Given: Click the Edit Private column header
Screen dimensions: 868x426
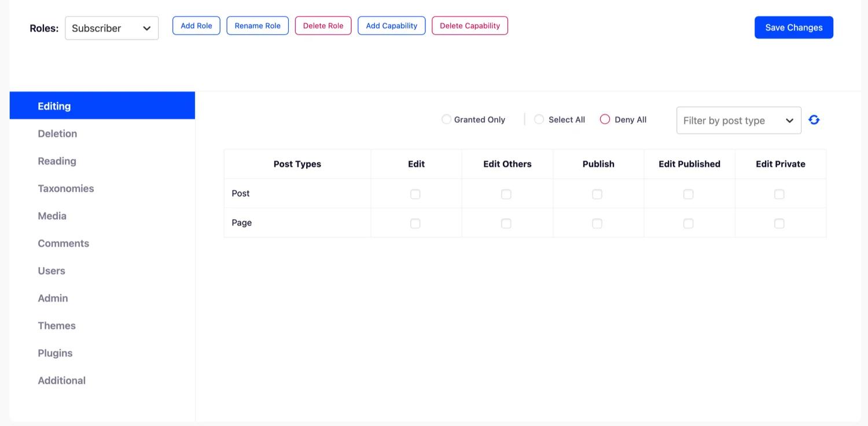Looking at the screenshot, I should coord(781,164).
